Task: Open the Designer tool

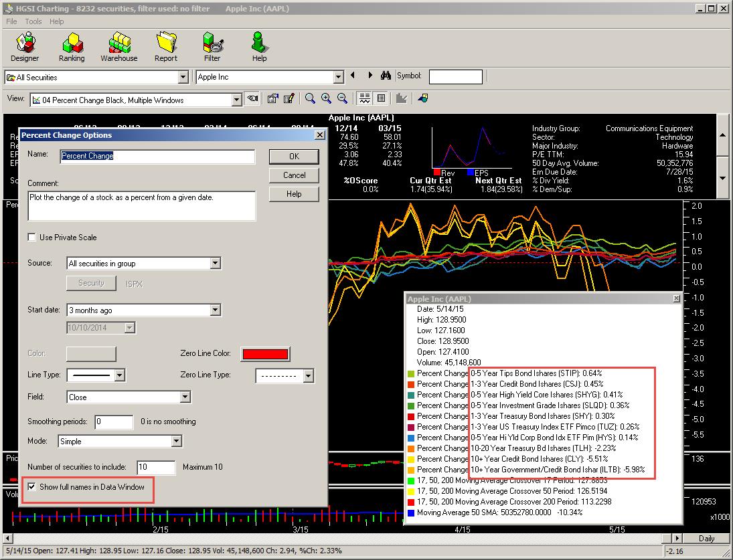Action: click(x=25, y=47)
